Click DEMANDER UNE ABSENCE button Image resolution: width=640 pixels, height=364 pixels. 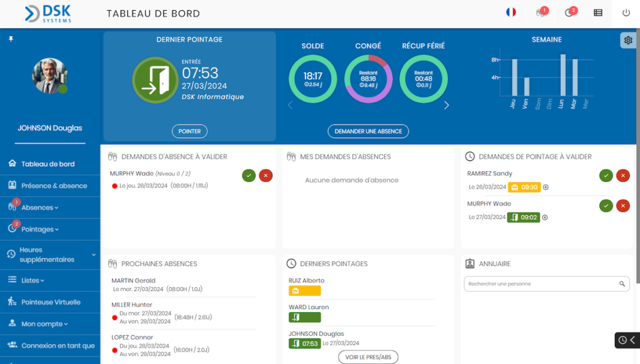coord(368,131)
